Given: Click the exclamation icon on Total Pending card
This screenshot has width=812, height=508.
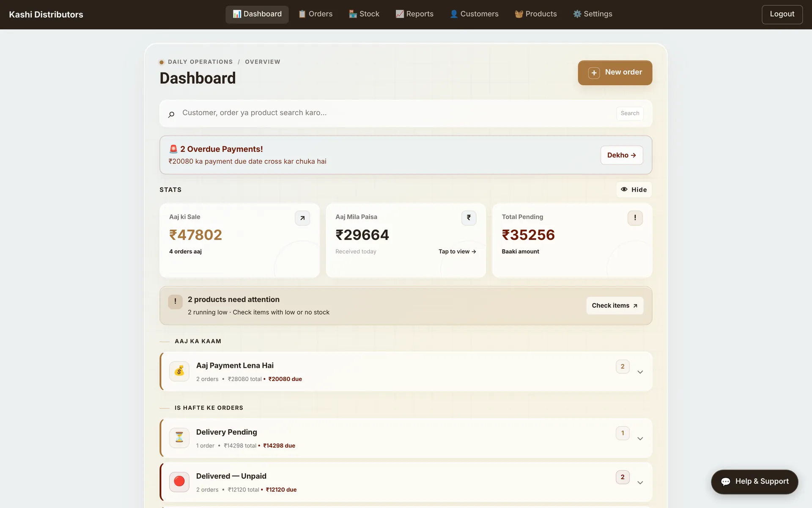Looking at the screenshot, I should click(x=635, y=218).
